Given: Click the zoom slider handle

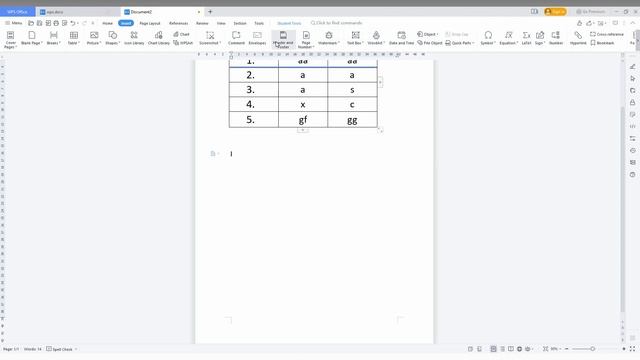Looking at the screenshot, I should pyautogui.click(x=593, y=349).
